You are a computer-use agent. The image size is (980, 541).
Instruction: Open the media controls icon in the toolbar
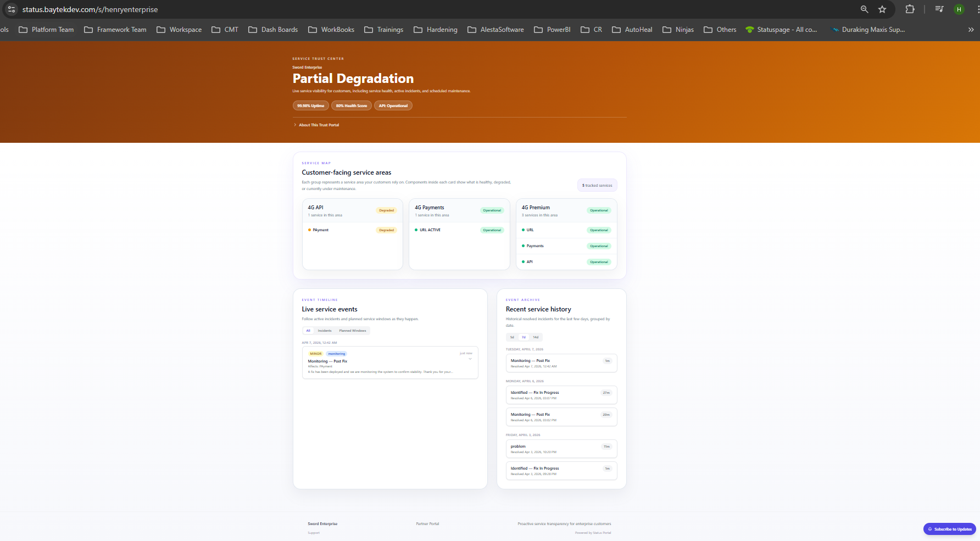tap(939, 9)
